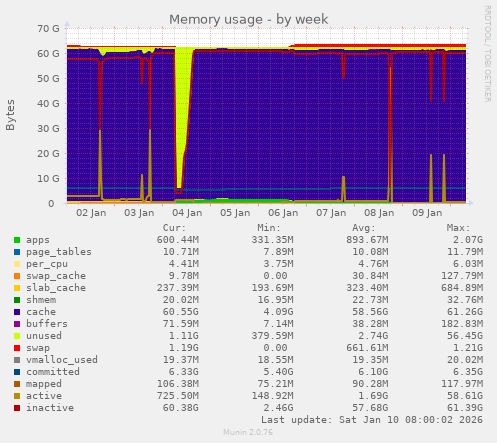This screenshot has height=443, width=497.
Task: Click the shmem legend swatch
Action: tap(17, 300)
